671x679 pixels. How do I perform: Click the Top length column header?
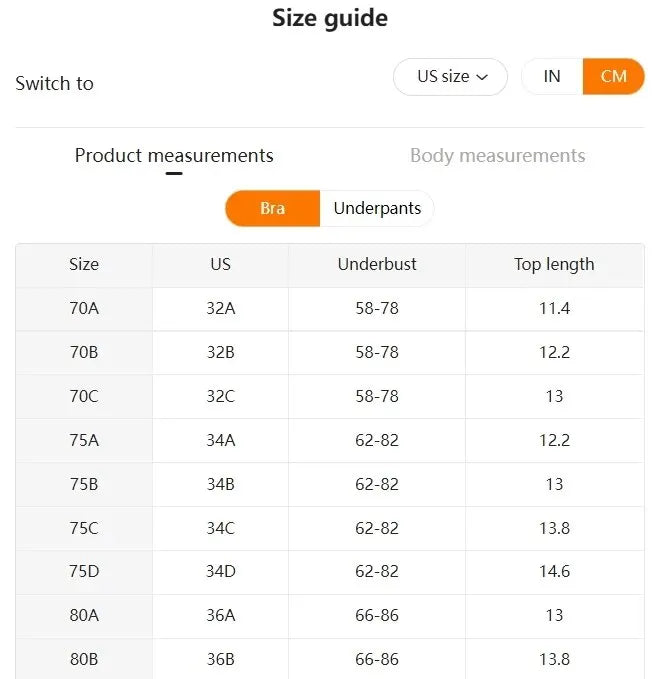(554, 265)
